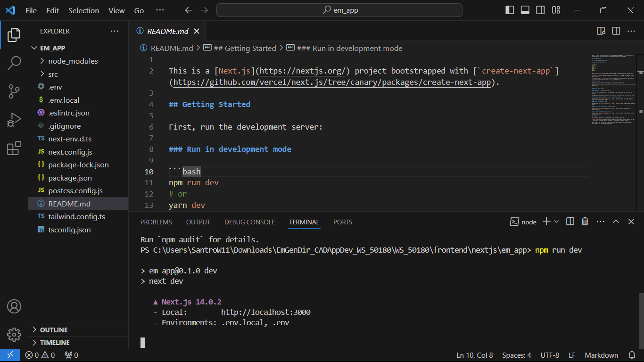The width and height of the screenshot is (644, 362).
Task: Open the Explorer view in activity bar
Action: (x=14, y=35)
